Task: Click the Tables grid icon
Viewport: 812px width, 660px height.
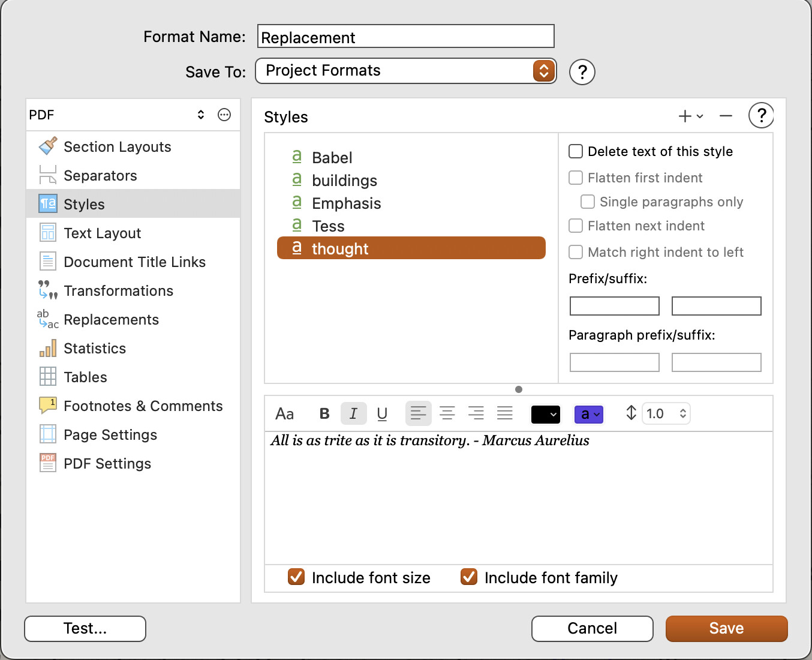Action: 48,376
